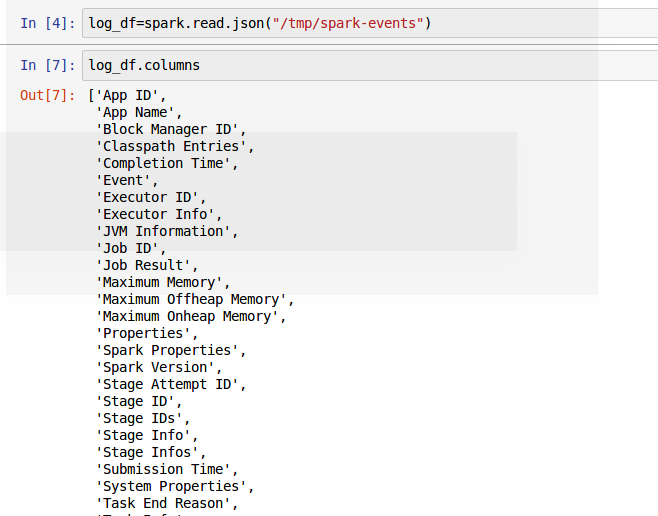Click the 'Classpath Entries' output line
658x516 pixels.
(x=175, y=146)
